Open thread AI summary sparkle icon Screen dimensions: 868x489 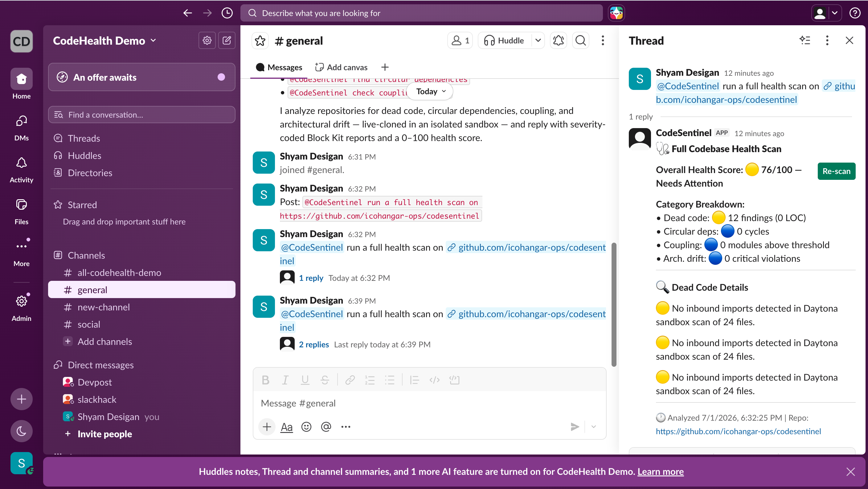coord(805,40)
